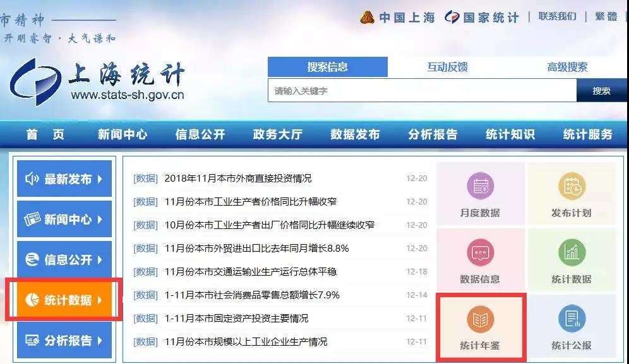The height and width of the screenshot is (364, 629).
Task: Switch to the 高级搜索 tab
Action: pyautogui.click(x=566, y=67)
